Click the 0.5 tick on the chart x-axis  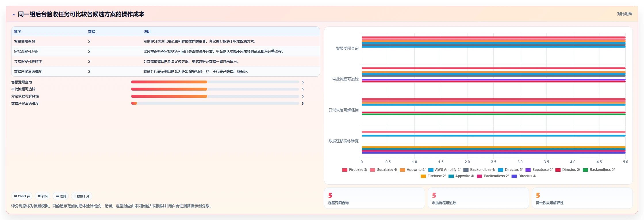click(388, 162)
